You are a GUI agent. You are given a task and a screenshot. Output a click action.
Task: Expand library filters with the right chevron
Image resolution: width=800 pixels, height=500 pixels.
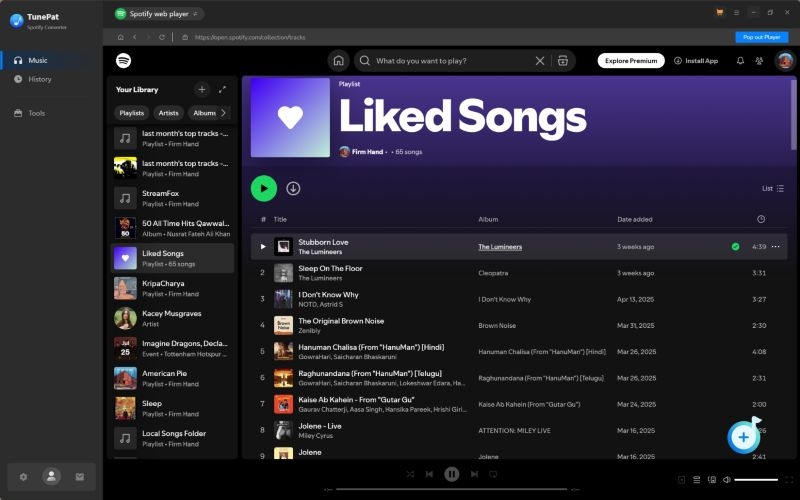(224, 113)
